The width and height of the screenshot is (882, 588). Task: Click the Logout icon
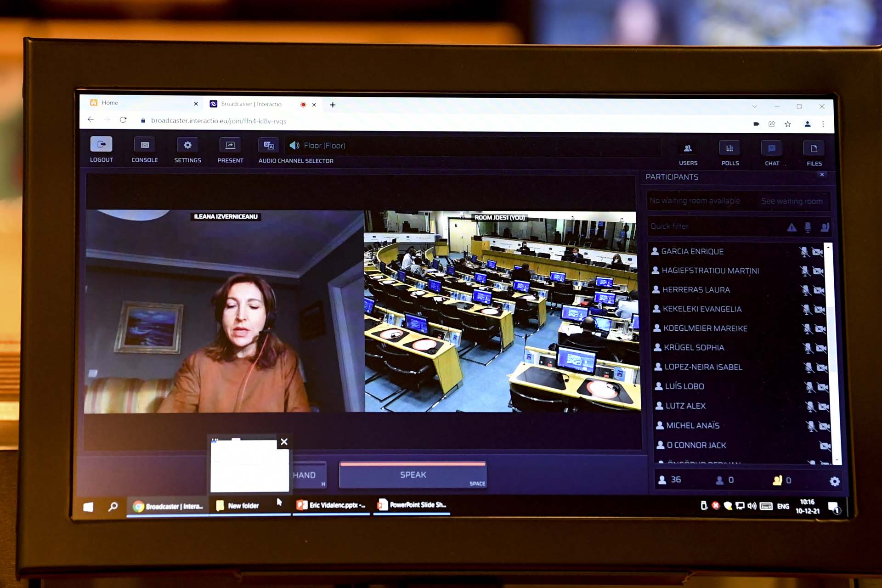tap(101, 144)
